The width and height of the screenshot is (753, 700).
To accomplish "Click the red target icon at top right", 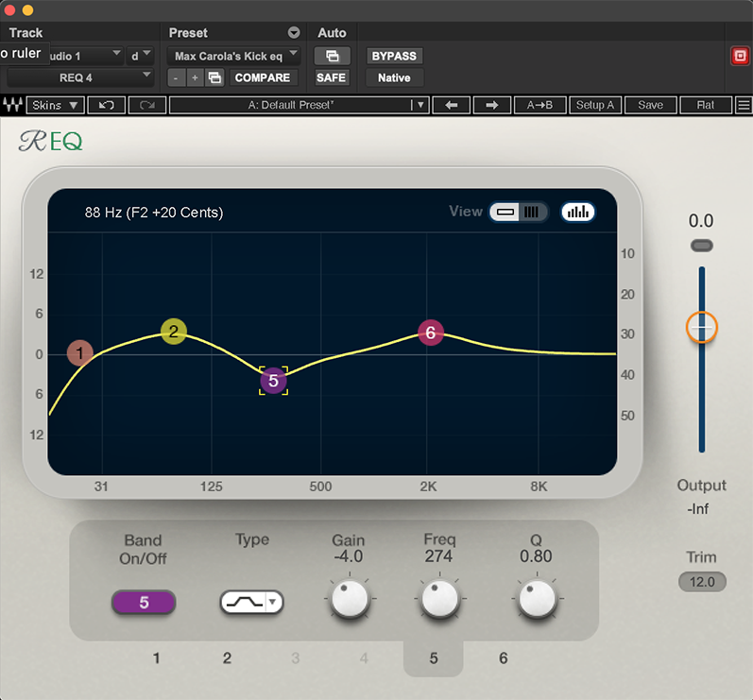I will tap(739, 57).
